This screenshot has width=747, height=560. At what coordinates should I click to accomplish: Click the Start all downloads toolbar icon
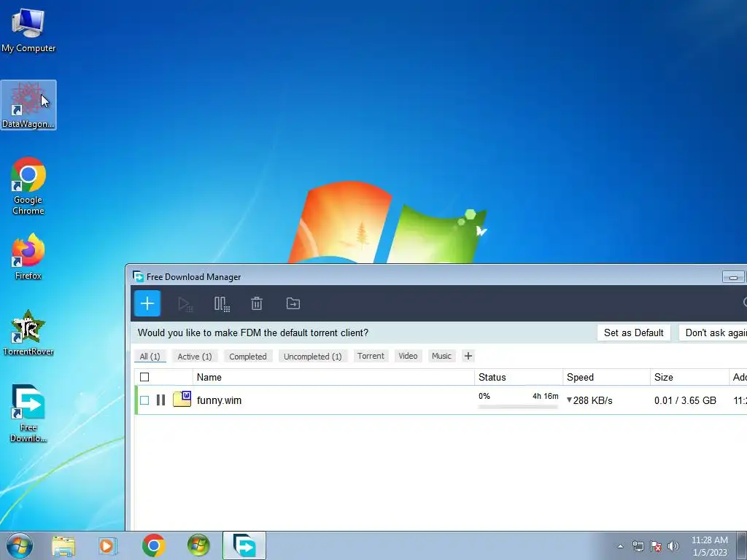[185, 304]
